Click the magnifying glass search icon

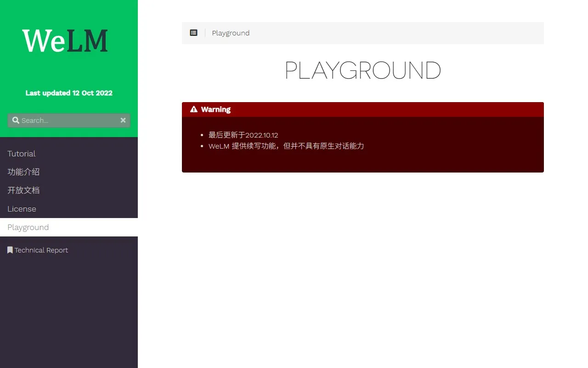click(16, 120)
